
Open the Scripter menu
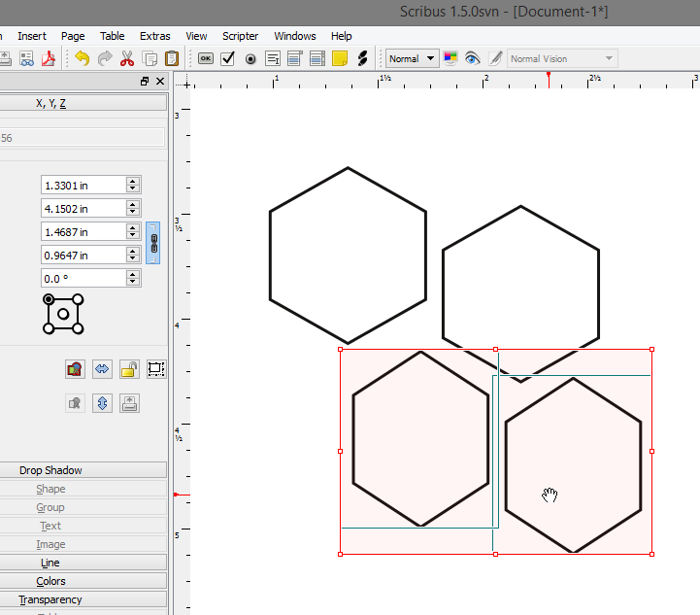(240, 36)
